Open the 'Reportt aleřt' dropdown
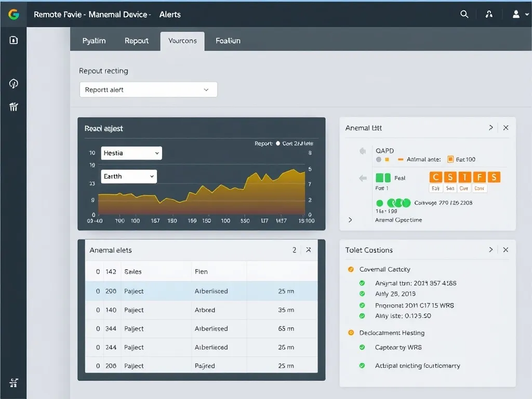Image resolution: width=532 pixels, height=399 pixels. pyautogui.click(x=148, y=90)
